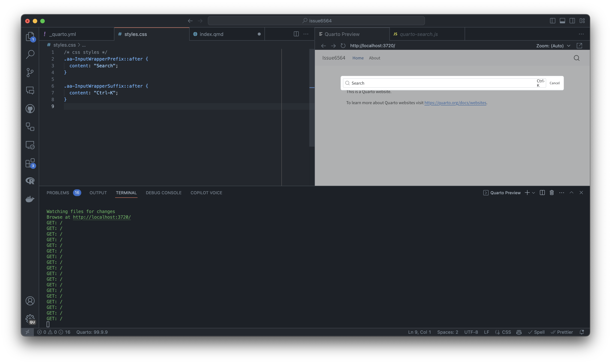Screen dimensions: 611x364
Task: Open Customize Layout control
Action: [x=582, y=21]
